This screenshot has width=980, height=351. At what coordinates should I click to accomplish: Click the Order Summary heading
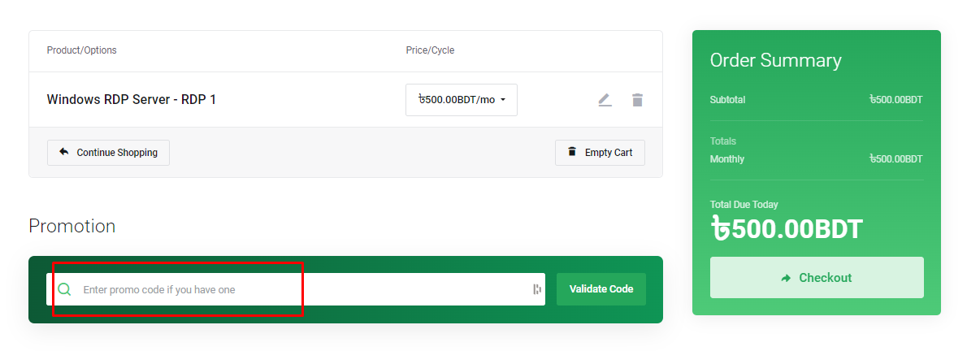776,60
